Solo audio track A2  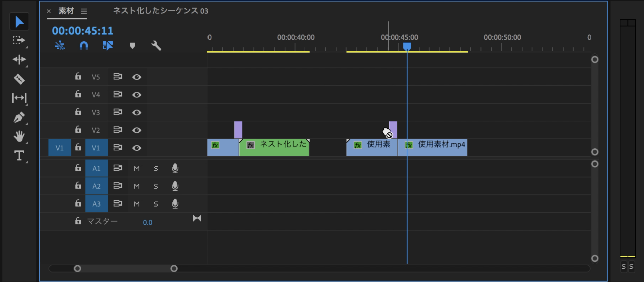pos(156,186)
